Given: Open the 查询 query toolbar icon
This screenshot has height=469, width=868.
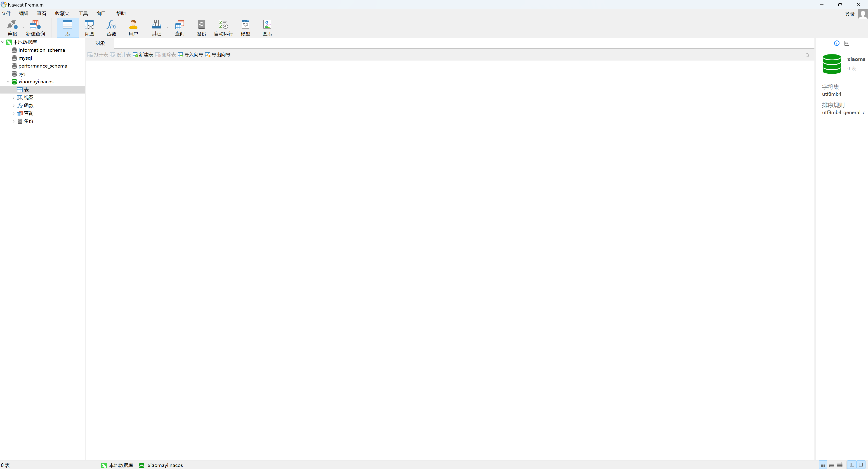Looking at the screenshot, I should click(180, 28).
